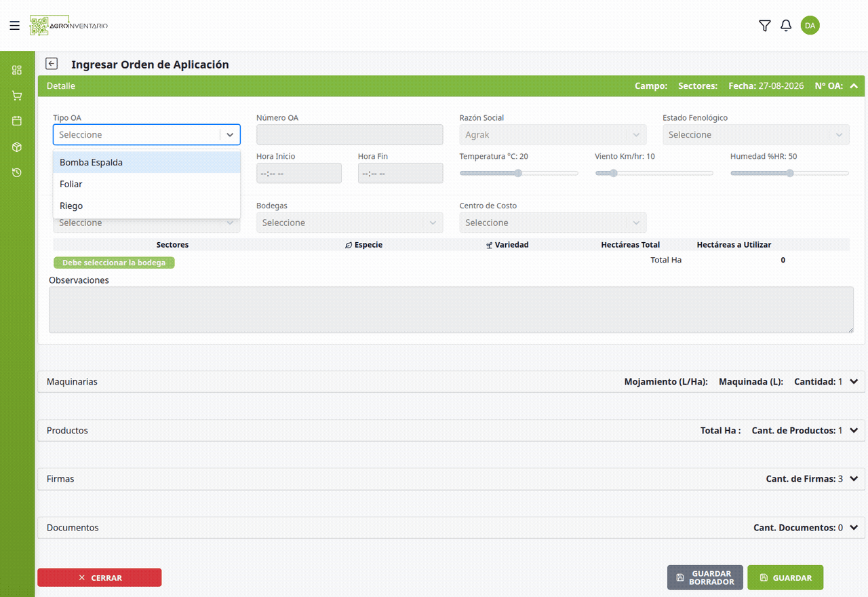The width and height of the screenshot is (868, 597).
Task: Open Estado Fenológico dropdown
Action: (756, 134)
